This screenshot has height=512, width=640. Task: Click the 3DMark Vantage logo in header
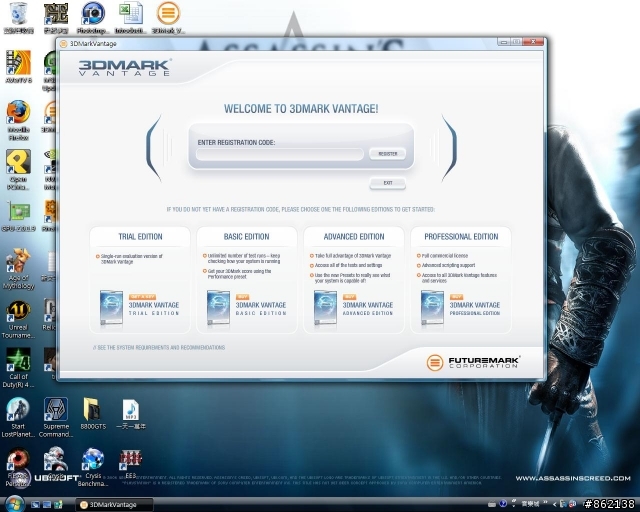124,67
